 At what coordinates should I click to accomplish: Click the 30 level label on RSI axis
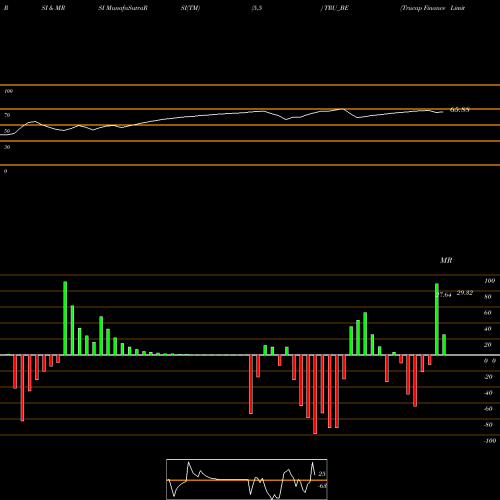point(7,147)
